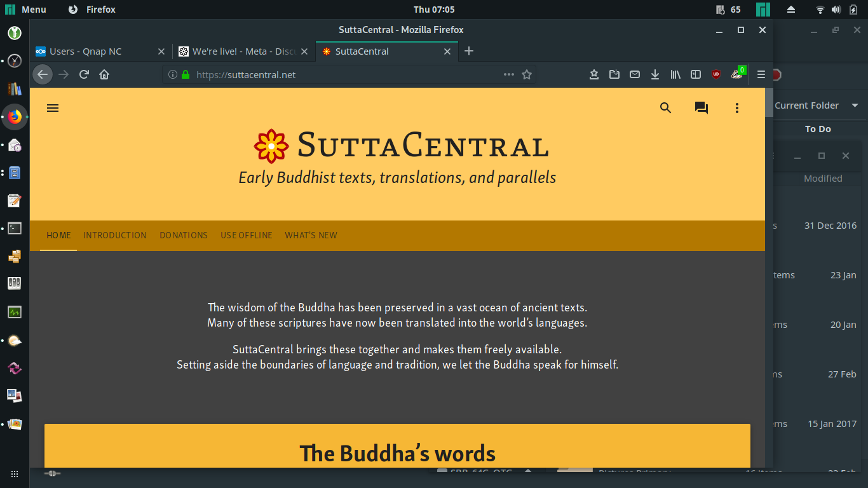
Task: Launch the first green circular dock icon
Action: (15, 32)
